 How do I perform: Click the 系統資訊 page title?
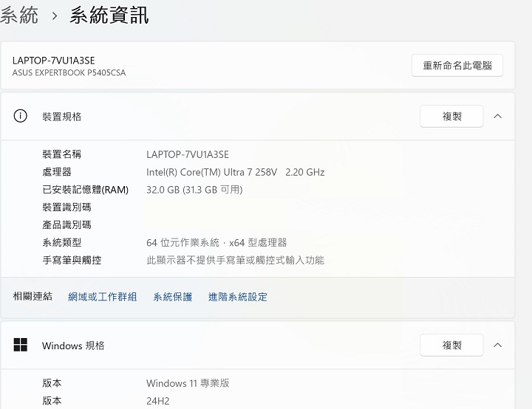109,16
